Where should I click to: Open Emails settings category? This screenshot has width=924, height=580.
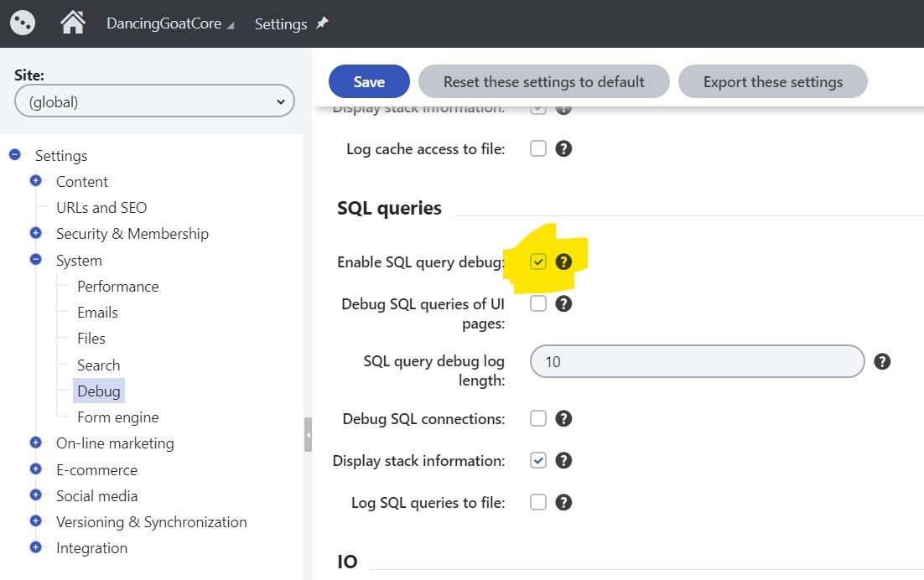(97, 313)
